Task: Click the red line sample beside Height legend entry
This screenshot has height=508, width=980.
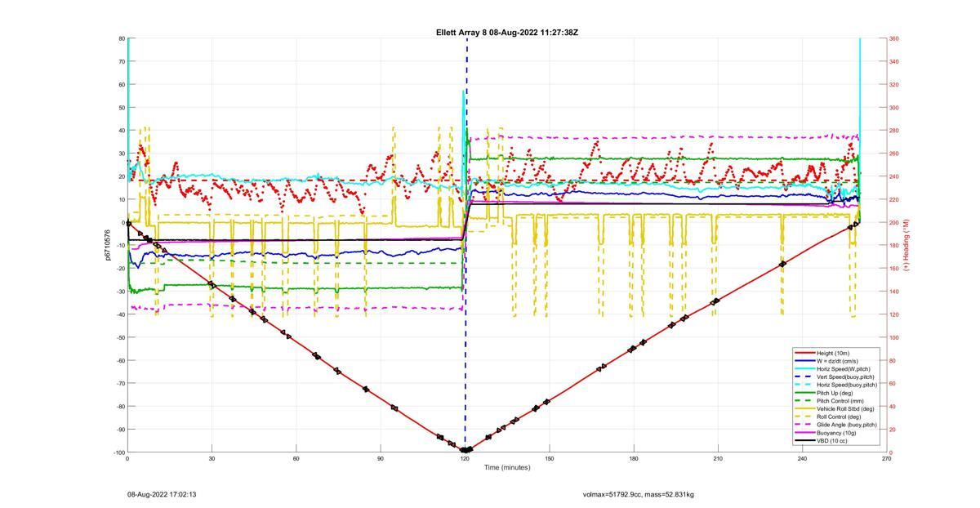Action: tap(804, 353)
